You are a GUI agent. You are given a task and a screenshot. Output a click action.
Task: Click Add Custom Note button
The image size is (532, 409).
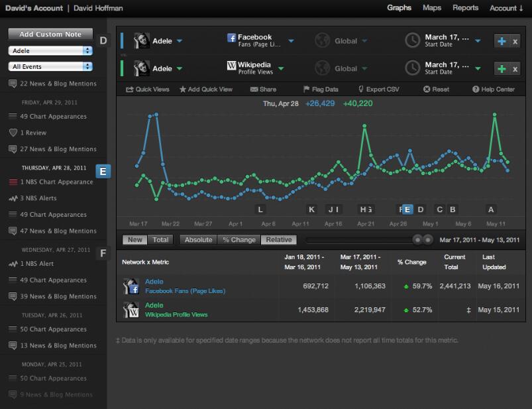pos(50,34)
